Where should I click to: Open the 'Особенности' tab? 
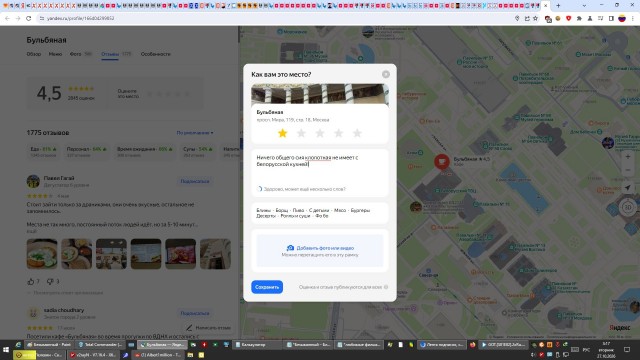[x=156, y=54]
